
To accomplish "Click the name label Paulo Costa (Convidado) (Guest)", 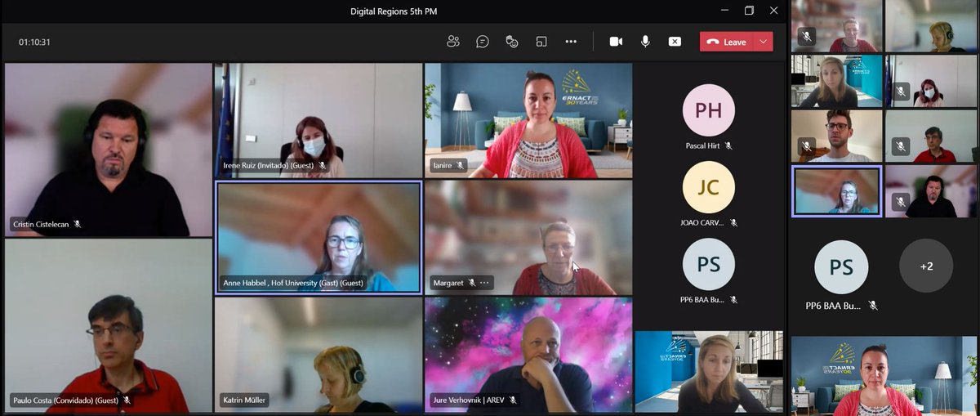I will click(x=65, y=400).
